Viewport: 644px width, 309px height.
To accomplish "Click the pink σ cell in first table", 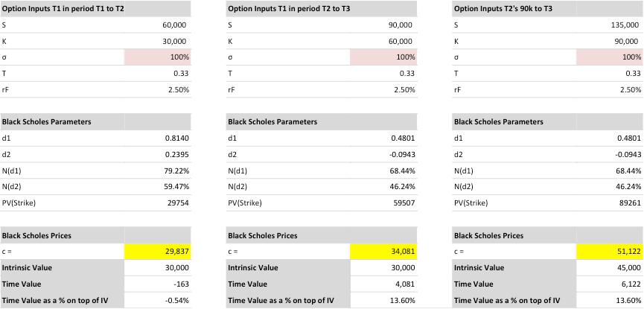I will [x=157, y=57].
